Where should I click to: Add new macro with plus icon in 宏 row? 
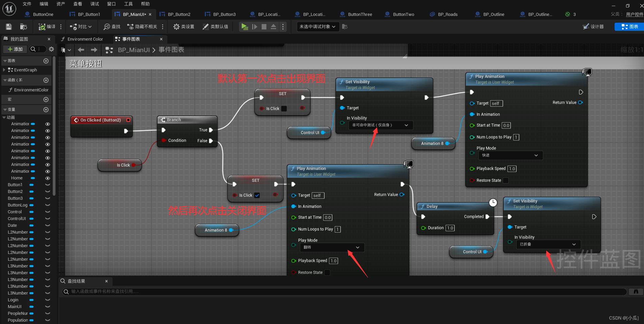46,100
